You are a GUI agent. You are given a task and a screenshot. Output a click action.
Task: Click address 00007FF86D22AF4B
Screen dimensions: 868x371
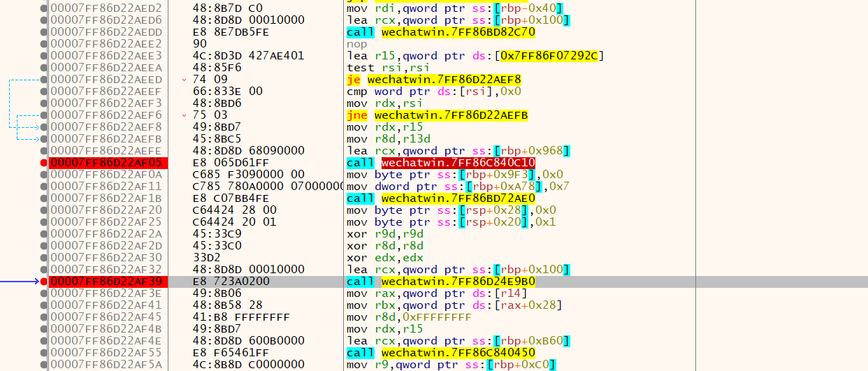pyautogui.click(x=106, y=329)
